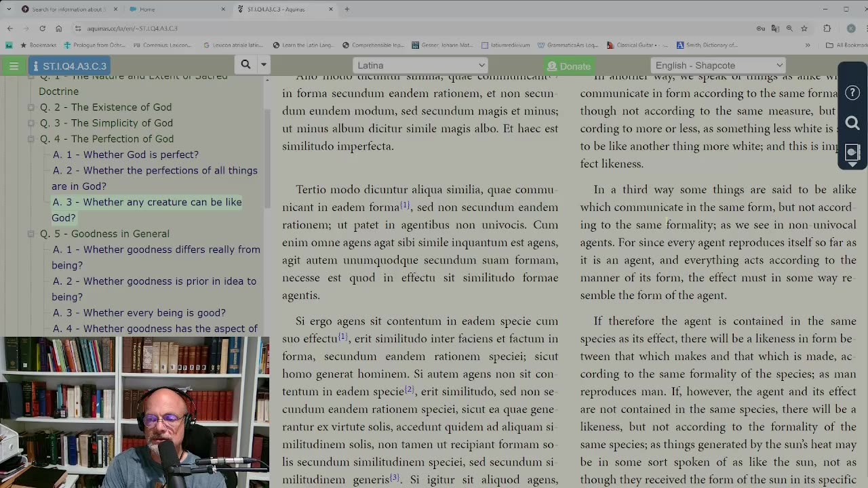Switch to the Home browser tab

pos(176,9)
